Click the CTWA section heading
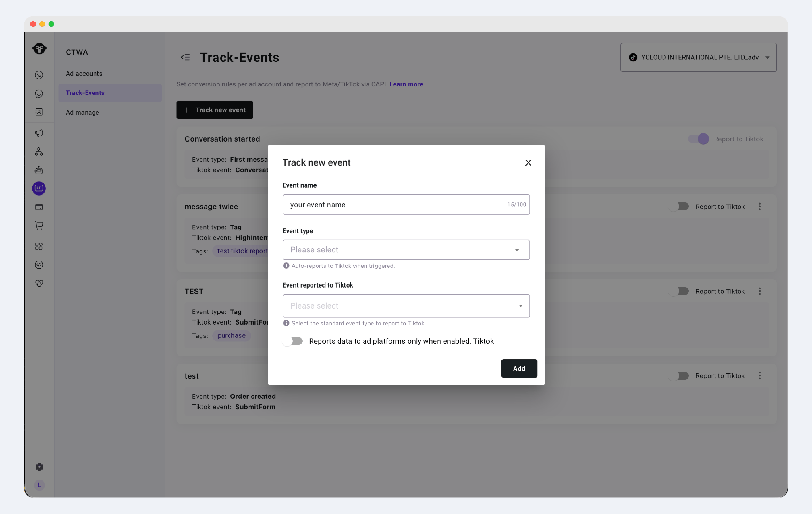The height and width of the screenshot is (514, 812). tap(76, 52)
